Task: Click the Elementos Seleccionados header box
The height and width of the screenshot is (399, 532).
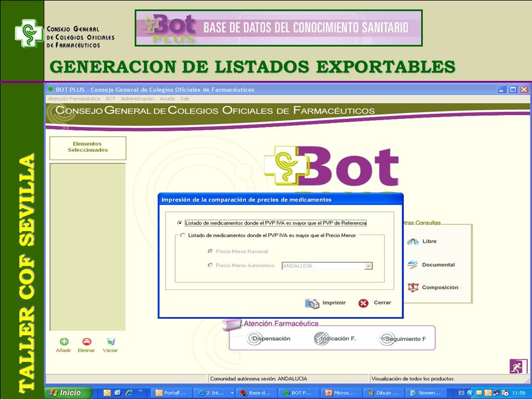Action: point(88,149)
